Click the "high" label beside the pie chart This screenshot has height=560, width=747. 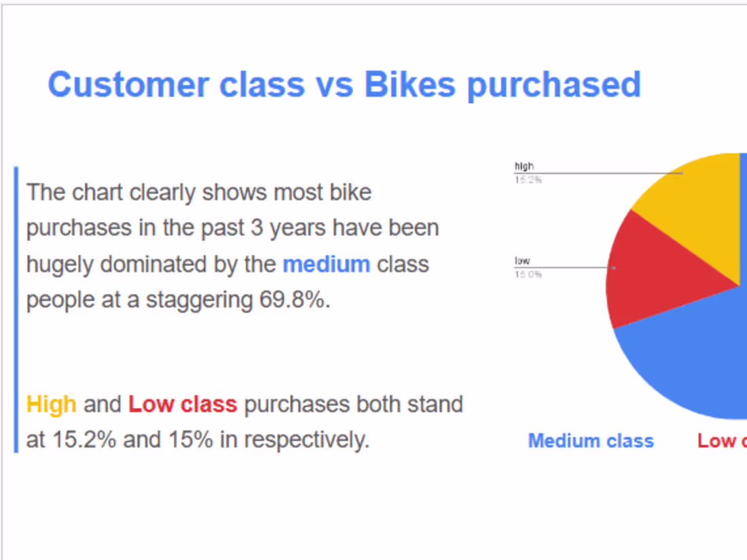pos(524,166)
